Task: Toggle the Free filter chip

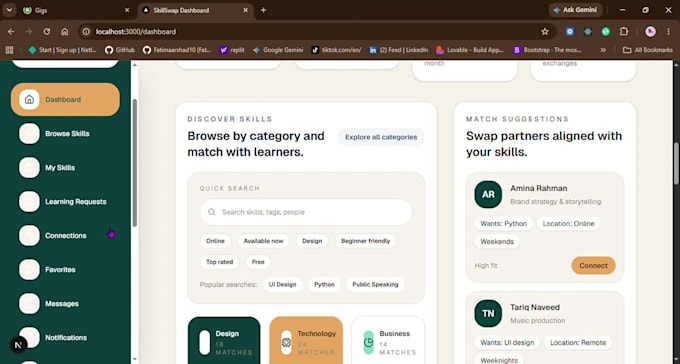Action: tap(258, 262)
